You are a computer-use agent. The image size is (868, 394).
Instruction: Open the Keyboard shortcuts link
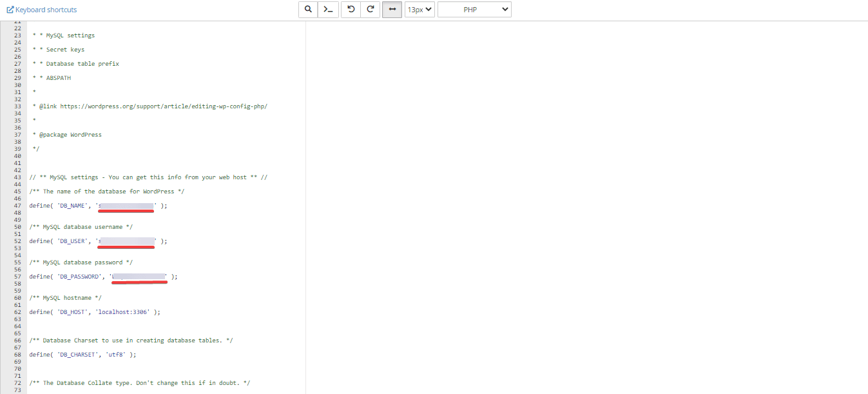pyautogui.click(x=46, y=10)
